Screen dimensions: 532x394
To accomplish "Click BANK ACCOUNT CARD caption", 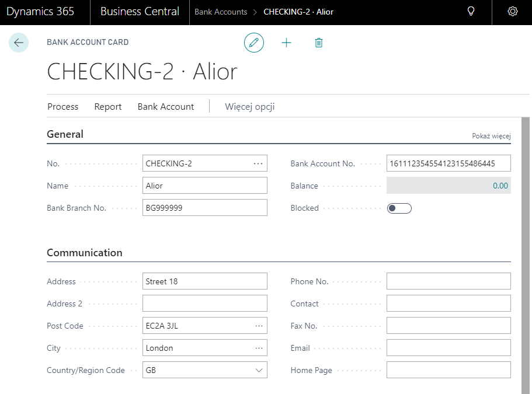I will click(x=88, y=43).
